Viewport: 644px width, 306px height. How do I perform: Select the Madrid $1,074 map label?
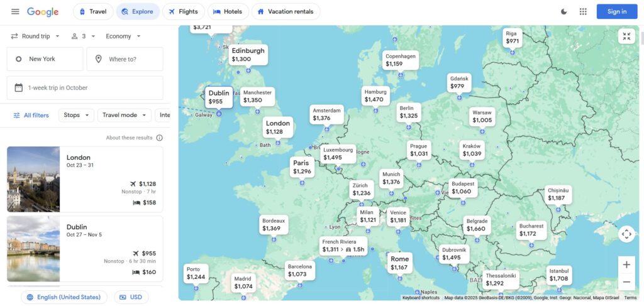tap(243, 283)
